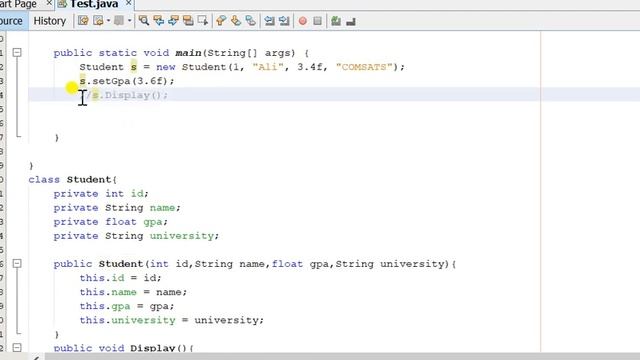Toggle Rectangular Selection icon

(202, 21)
